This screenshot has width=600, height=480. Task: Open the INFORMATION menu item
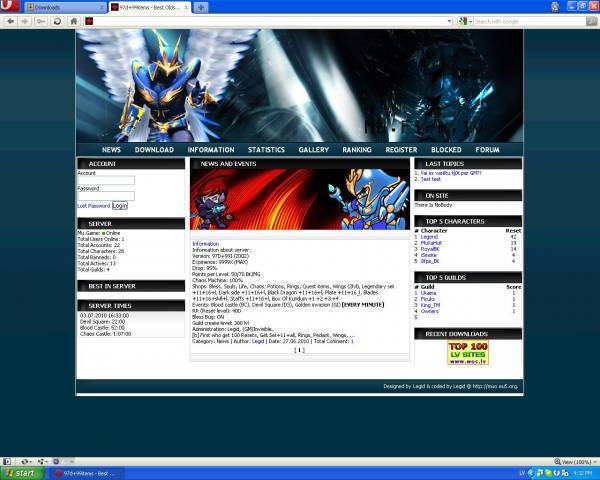[x=211, y=150]
